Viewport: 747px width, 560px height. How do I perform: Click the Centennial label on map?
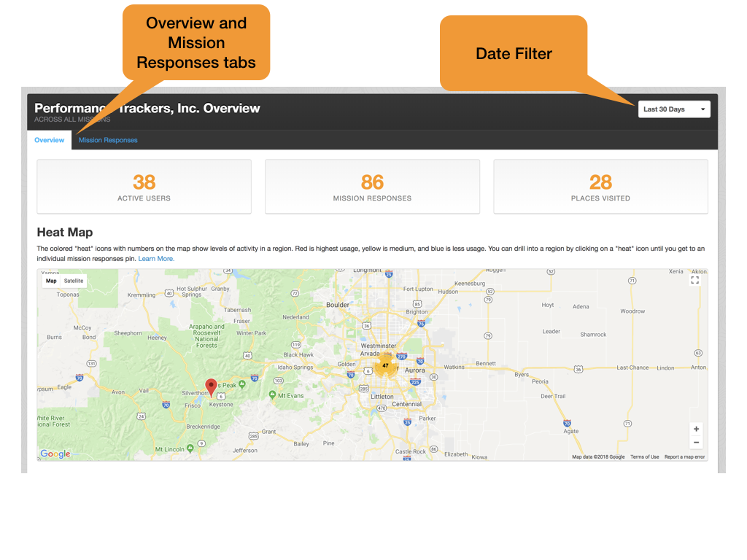pos(406,404)
